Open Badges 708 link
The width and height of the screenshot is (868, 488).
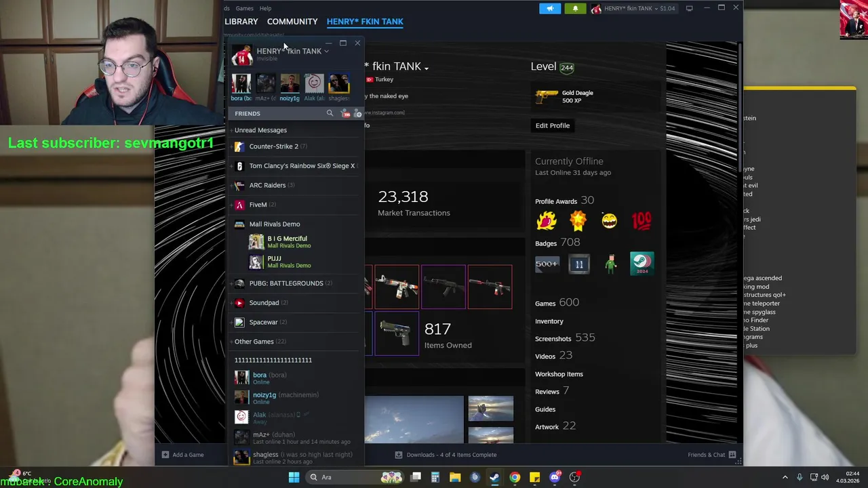pos(557,243)
